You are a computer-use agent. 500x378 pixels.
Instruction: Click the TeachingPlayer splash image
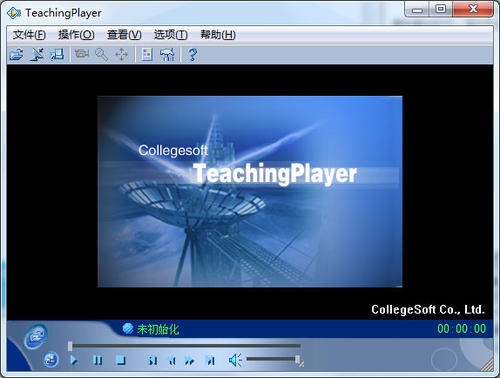click(250, 191)
